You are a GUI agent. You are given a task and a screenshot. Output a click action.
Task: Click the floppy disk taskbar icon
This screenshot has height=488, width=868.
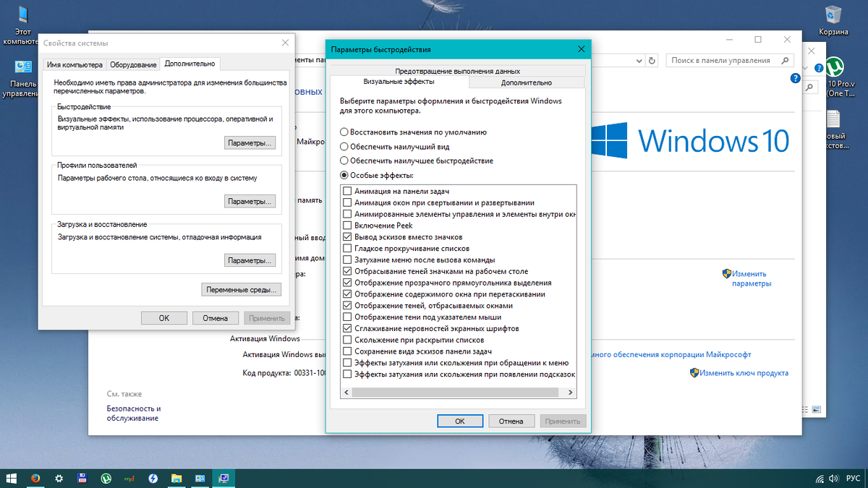click(82, 479)
